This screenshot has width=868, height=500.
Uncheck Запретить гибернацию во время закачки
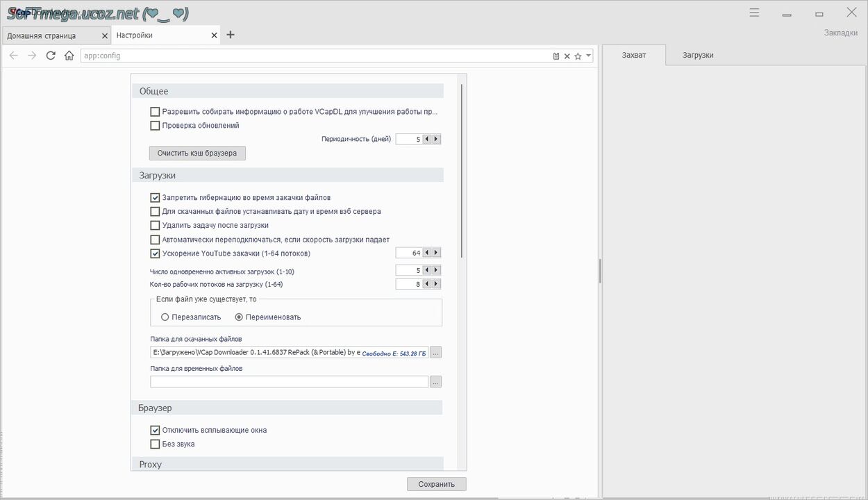(155, 198)
